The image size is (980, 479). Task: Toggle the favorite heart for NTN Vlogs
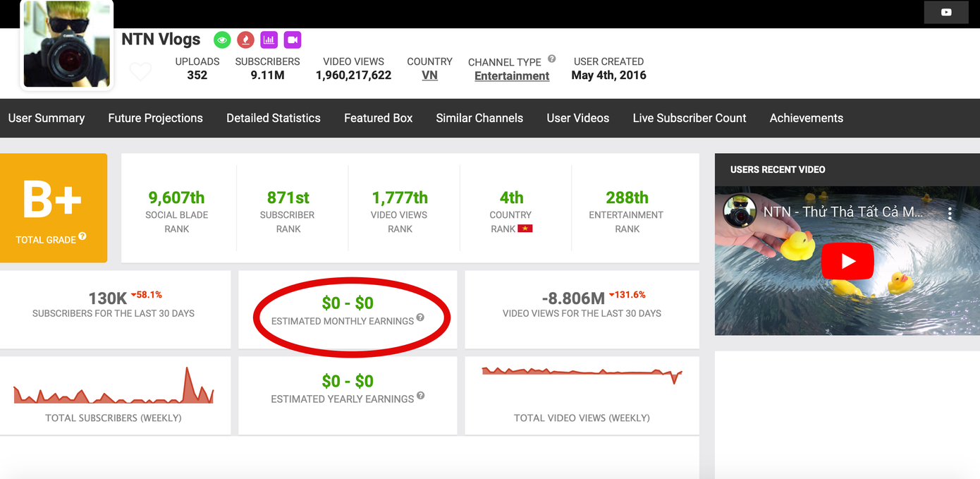(x=140, y=71)
